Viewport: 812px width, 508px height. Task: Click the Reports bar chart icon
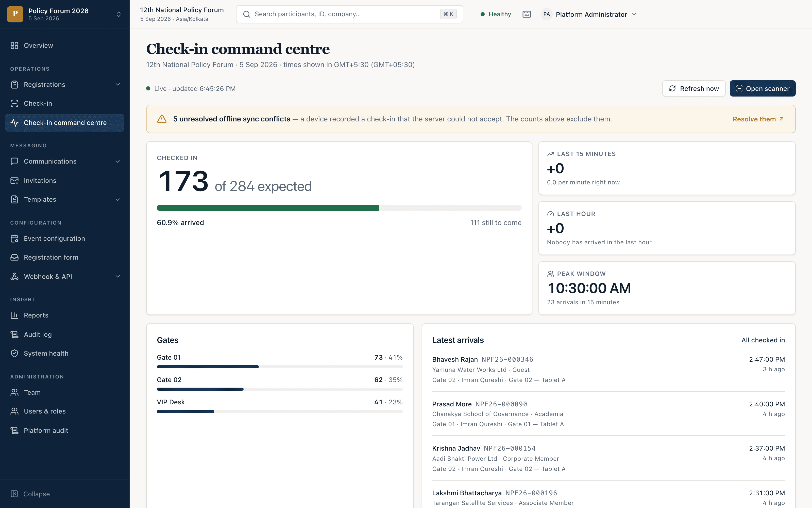(x=14, y=315)
